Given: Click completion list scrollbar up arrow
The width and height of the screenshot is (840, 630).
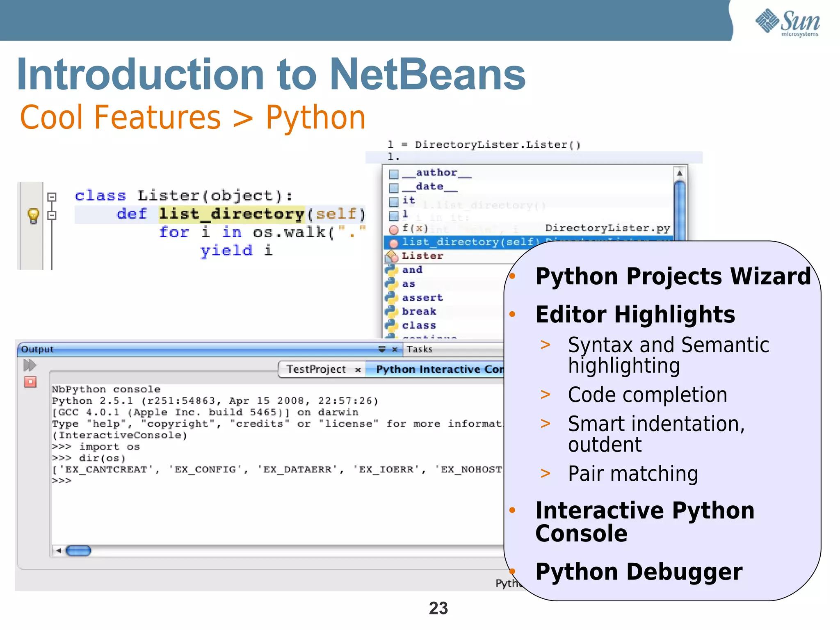Looking at the screenshot, I should pos(679,173).
